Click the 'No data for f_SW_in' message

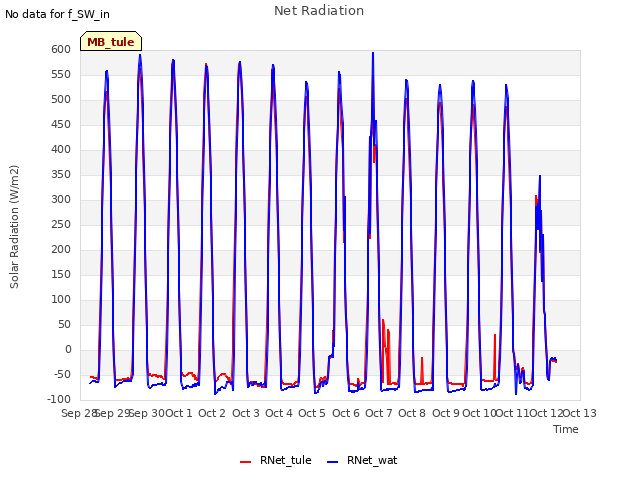[57, 14]
